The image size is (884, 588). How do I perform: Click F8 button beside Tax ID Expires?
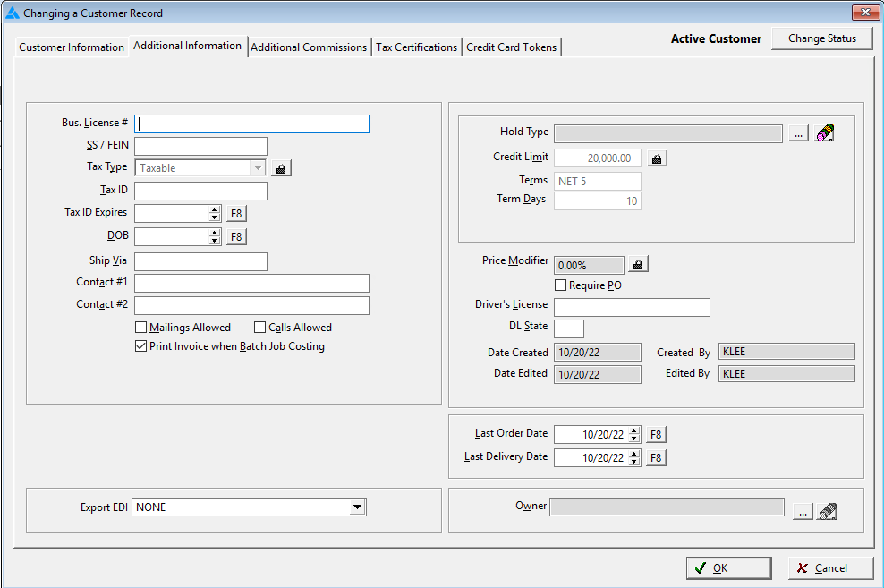click(x=236, y=214)
